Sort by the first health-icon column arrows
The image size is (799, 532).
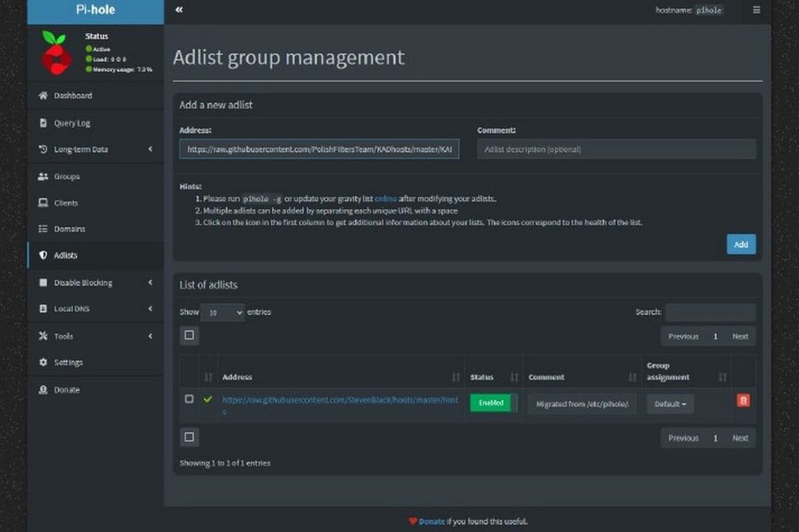(x=208, y=377)
